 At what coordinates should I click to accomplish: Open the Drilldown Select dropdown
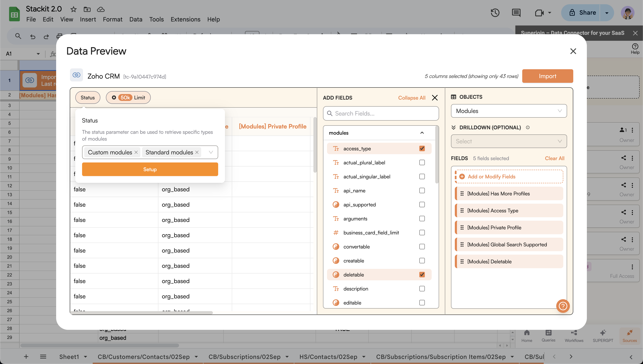coord(509,141)
